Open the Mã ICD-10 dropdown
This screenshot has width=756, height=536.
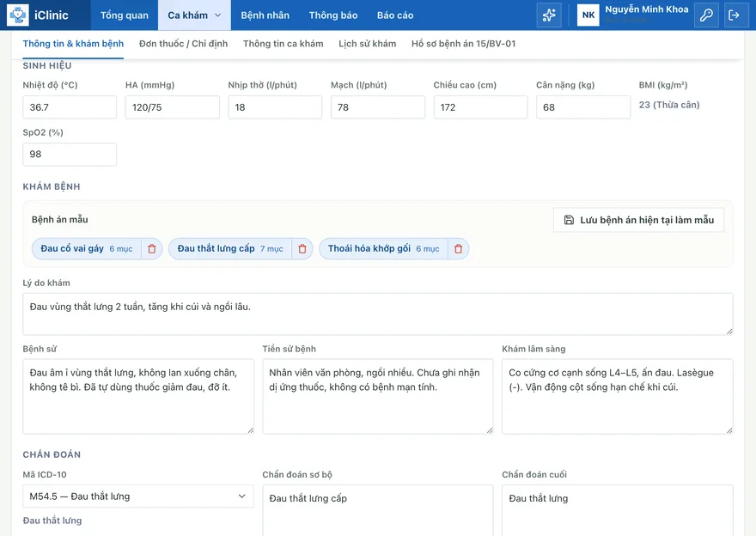[138, 496]
